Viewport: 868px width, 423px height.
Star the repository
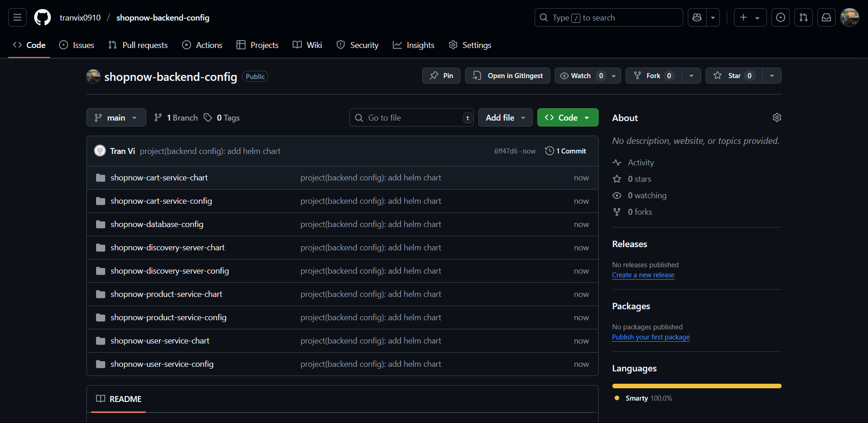point(733,75)
